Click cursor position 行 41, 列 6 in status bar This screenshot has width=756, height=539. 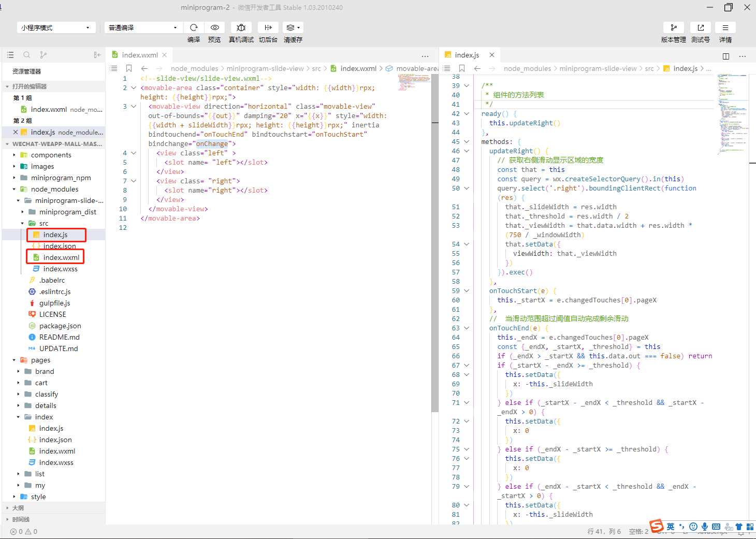[604, 531]
